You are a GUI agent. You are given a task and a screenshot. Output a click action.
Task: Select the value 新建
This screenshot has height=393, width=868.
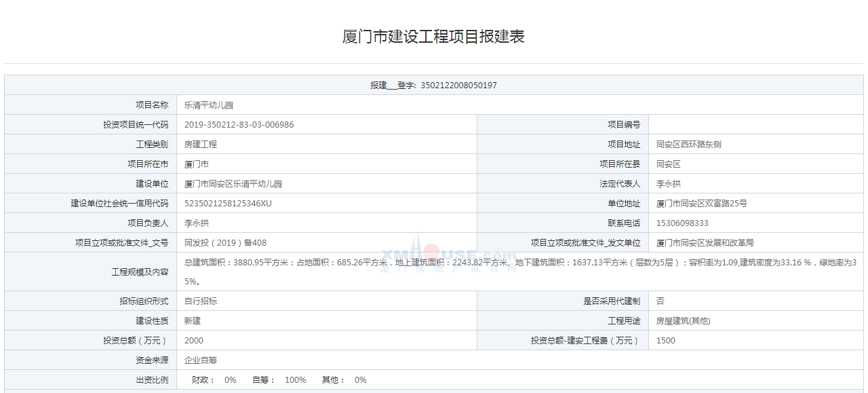click(193, 321)
